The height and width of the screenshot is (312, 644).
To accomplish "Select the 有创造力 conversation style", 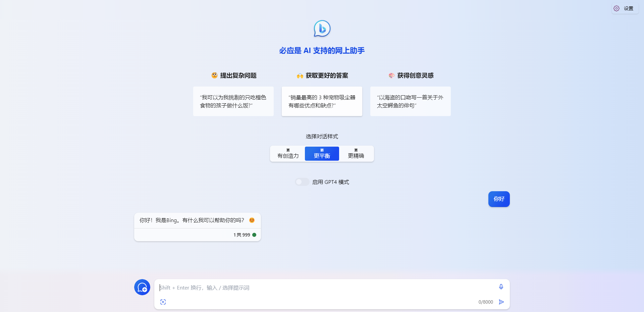I will tap(288, 154).
